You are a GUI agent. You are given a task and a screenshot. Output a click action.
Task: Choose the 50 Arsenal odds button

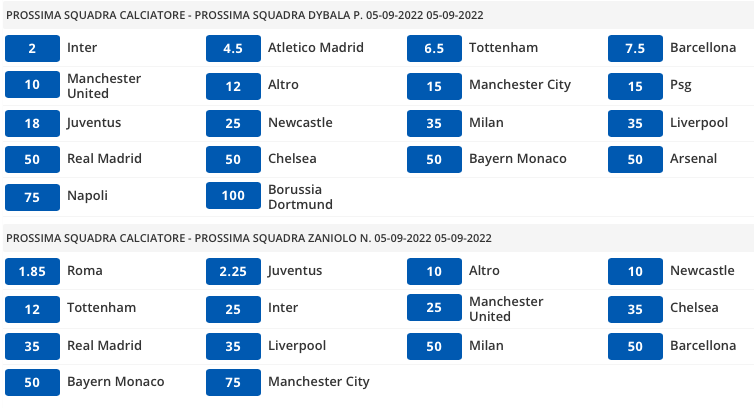(x=636, y=159)
